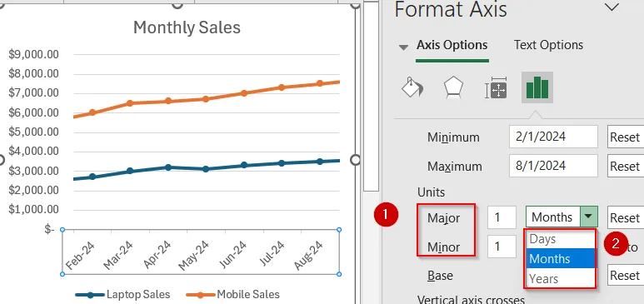Click the Maximum date input field
The width and height of the screenshot is (644, 304).
(x=553, y=166)
